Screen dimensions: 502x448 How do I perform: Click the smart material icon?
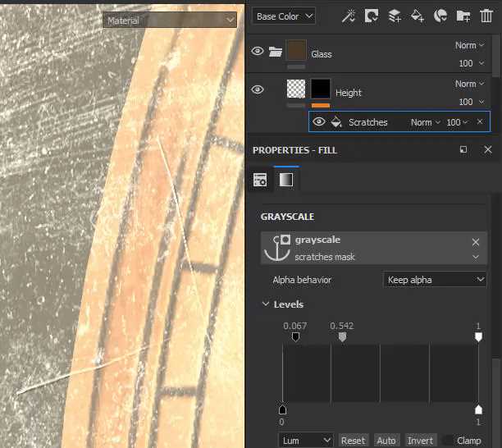pyautogui.click(x=440, y=16)
